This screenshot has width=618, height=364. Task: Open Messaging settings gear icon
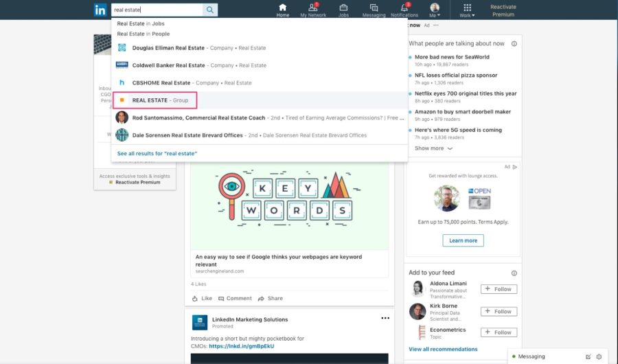coord(599,356)
